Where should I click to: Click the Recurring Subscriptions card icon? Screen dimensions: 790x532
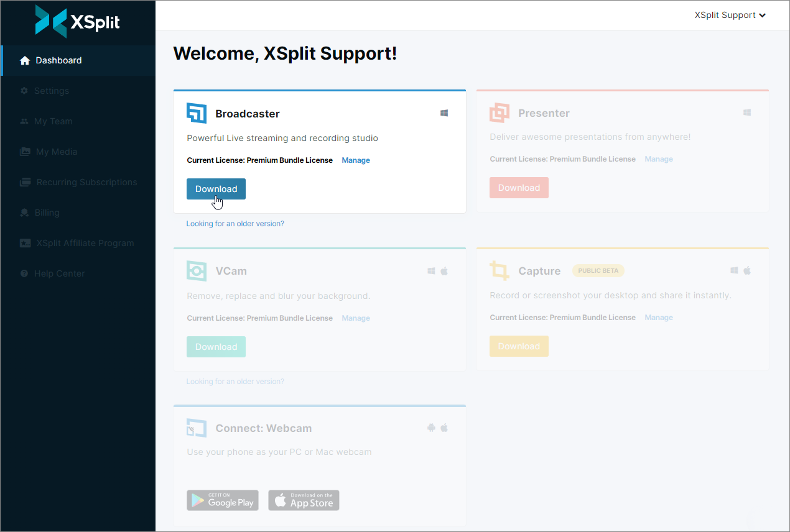[x=25, y=182]
